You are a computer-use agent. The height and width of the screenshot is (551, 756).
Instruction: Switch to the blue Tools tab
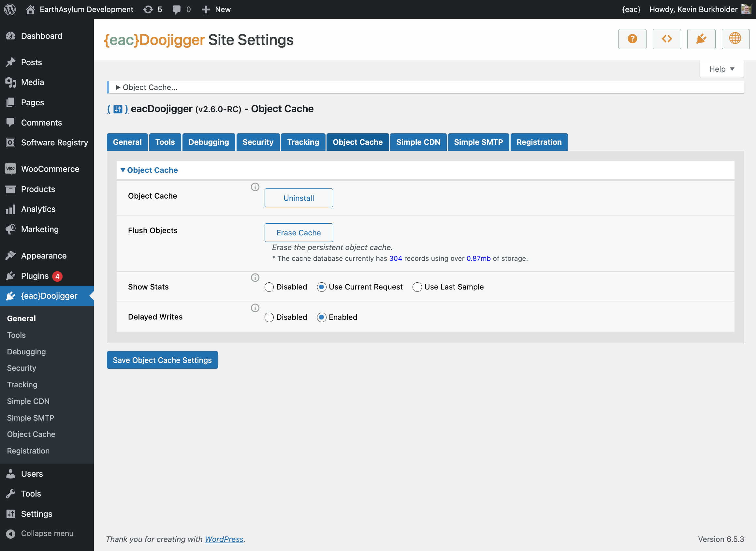pyautogui.click(x=165, y=142)
